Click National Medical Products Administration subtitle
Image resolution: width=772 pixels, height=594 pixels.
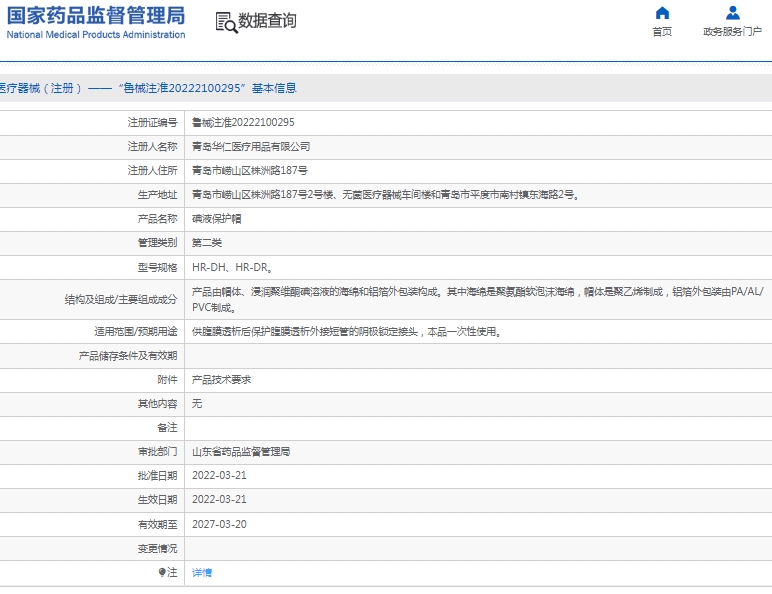(x=96, y=35)
